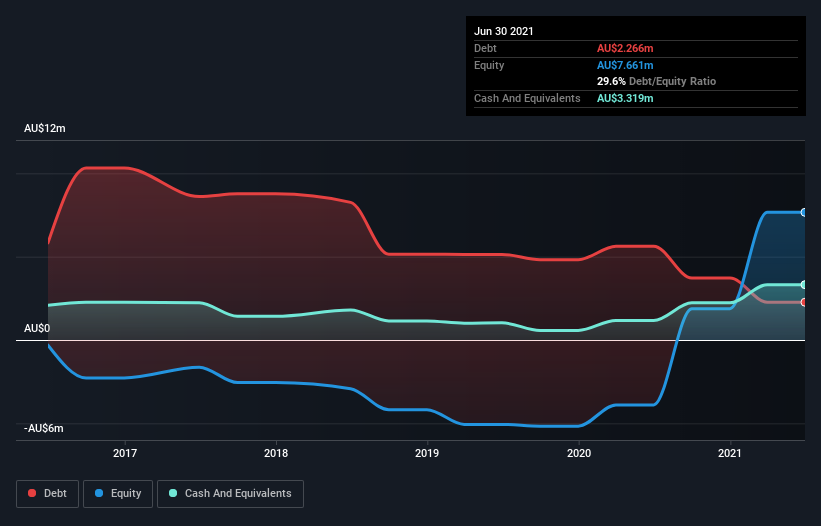The width and height of the screenshot is (821, 526).
Task: Click the AU$7.661m equity value
Action: [625, 65]
